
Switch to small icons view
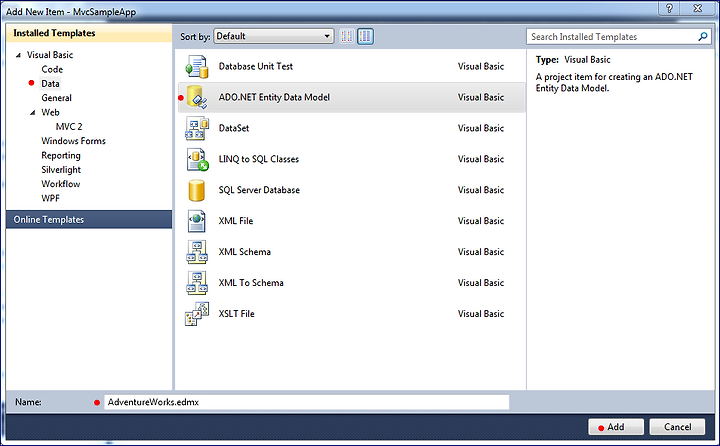coord(347,36)
